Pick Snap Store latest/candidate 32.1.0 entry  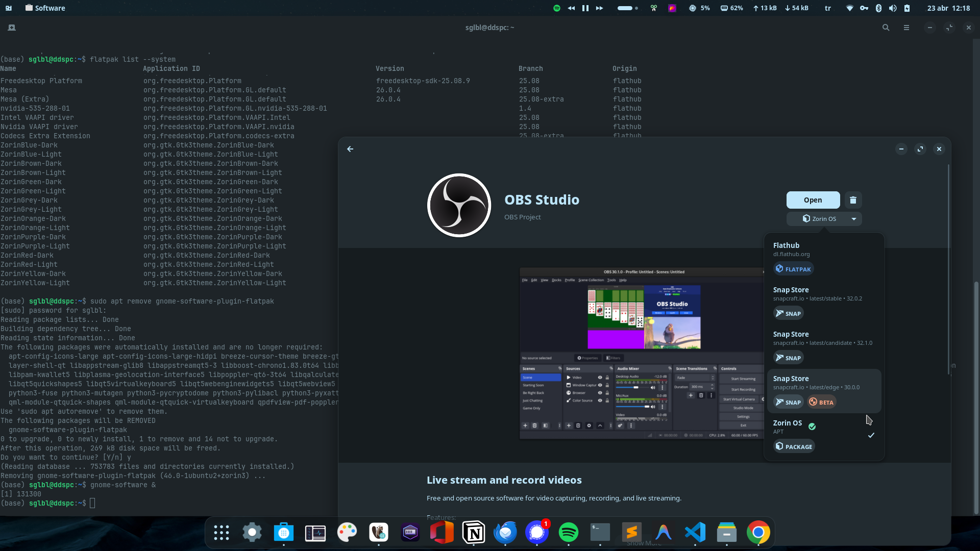pyautogui.click(x=824, y=346)
